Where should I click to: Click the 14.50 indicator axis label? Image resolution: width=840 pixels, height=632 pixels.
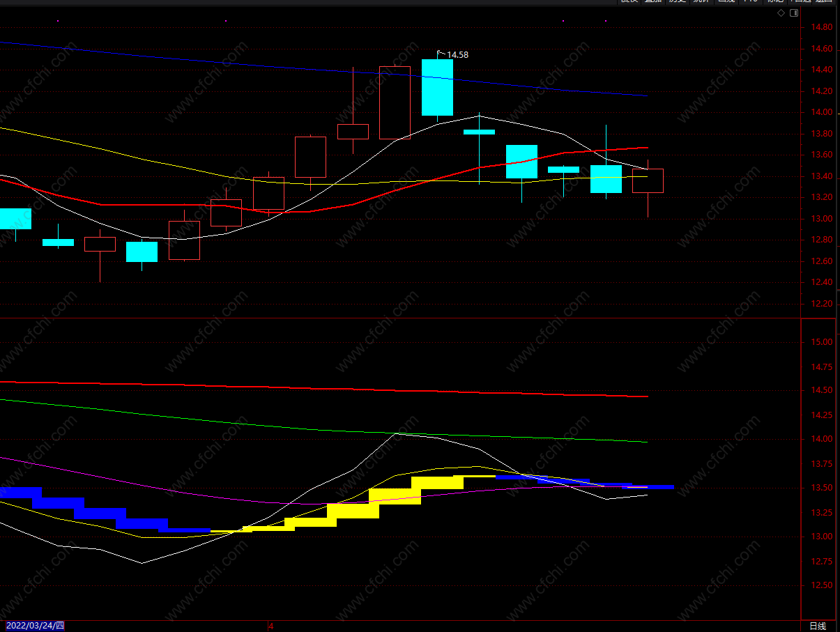tap(821, 390)
